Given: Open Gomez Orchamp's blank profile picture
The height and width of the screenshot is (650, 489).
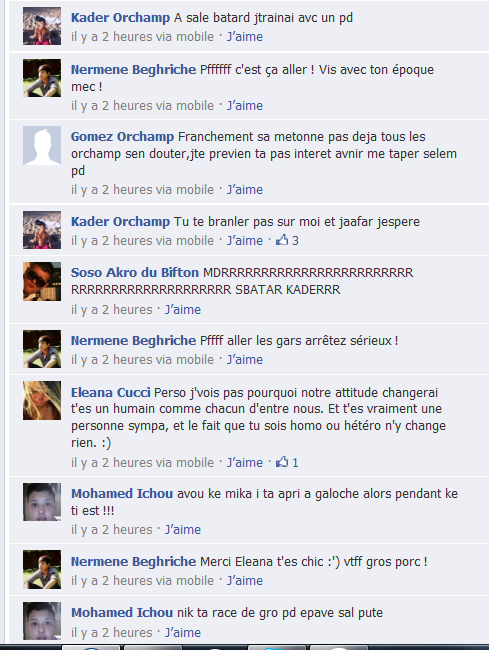Looking at the screenshot, I should click(x=42, y=146).
